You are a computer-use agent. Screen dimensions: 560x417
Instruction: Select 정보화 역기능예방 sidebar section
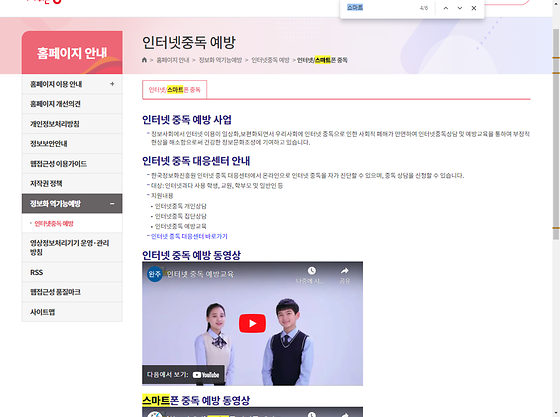click(x=72, y=204)
